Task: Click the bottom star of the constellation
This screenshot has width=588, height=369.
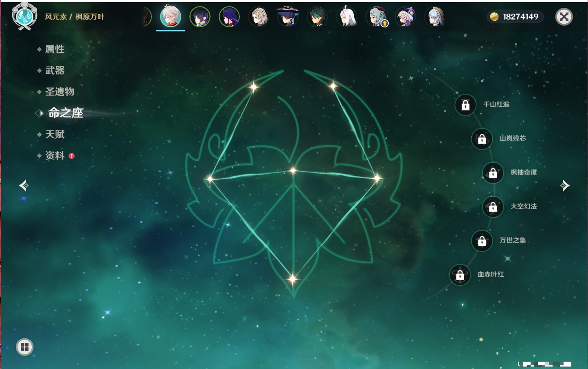Action: pos(292,279)
